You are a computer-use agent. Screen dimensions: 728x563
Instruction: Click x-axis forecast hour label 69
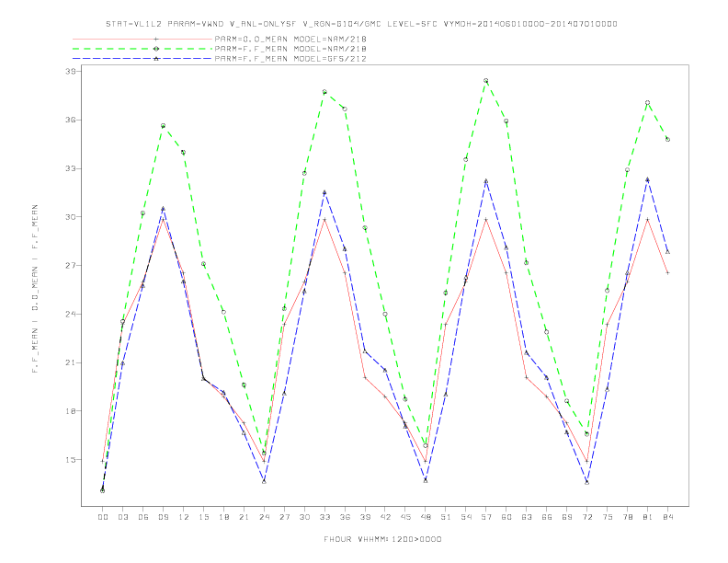pos(567,517)
